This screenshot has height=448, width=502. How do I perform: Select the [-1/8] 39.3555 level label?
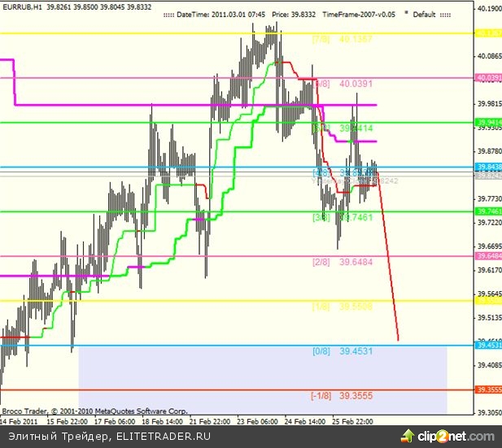342,396
